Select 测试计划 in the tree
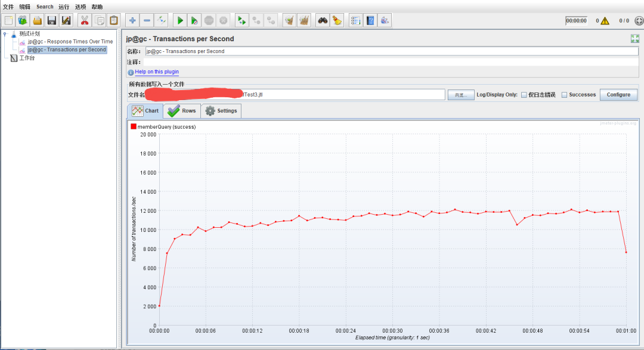Viewport: 644px width, 350px height. tap(30, 33)
